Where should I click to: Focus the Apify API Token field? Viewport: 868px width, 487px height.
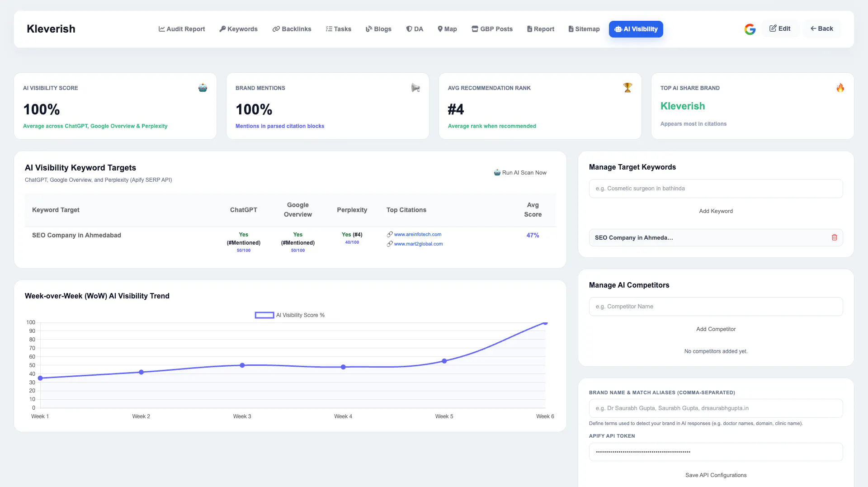[x=716, y=452]
